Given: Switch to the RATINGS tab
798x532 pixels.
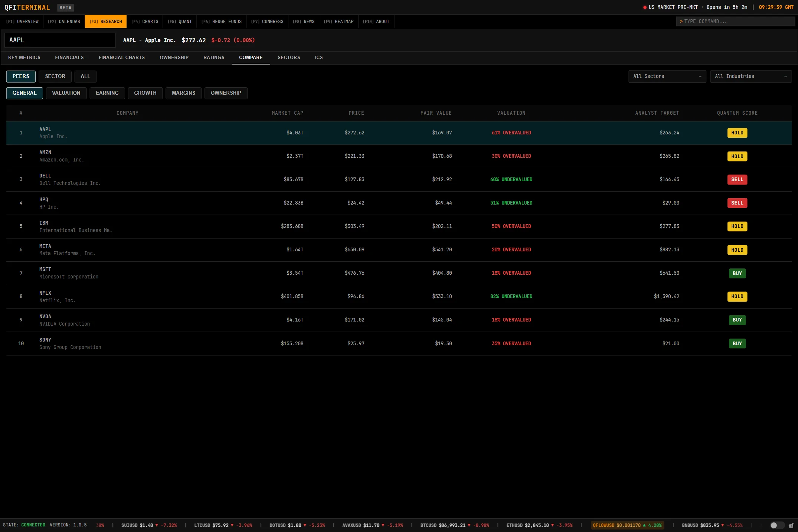Looking at the screenshot, I should (x=214, y=58).
